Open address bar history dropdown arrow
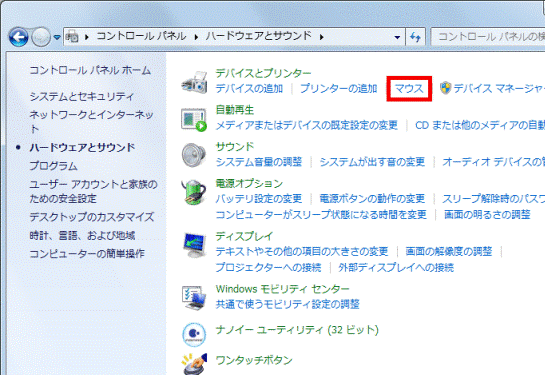The height and width of the screenshot is (375, 545). (397, 37)
